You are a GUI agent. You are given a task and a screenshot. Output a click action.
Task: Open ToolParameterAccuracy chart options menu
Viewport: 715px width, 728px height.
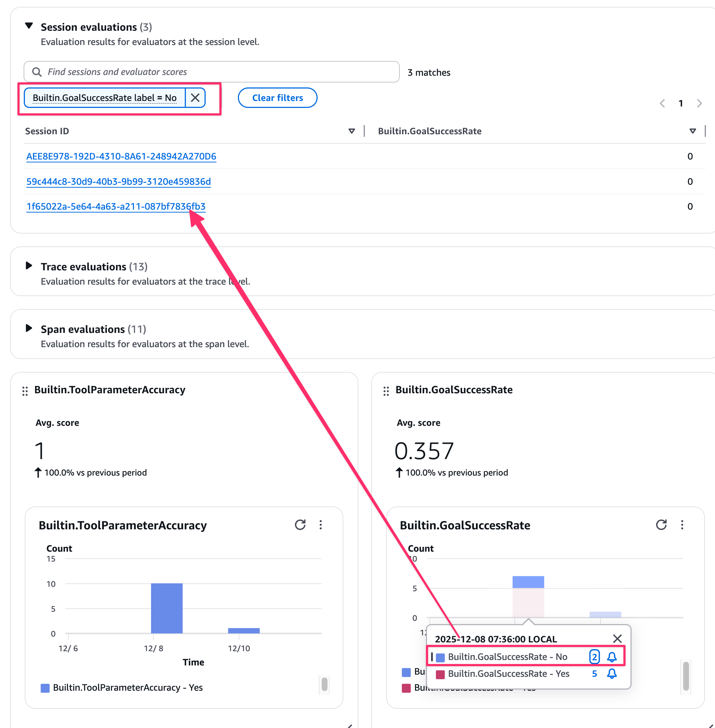321,525
